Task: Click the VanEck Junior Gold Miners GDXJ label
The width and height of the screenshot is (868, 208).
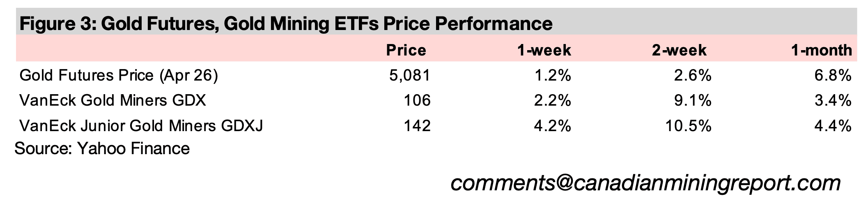Action: coord(141,125)
